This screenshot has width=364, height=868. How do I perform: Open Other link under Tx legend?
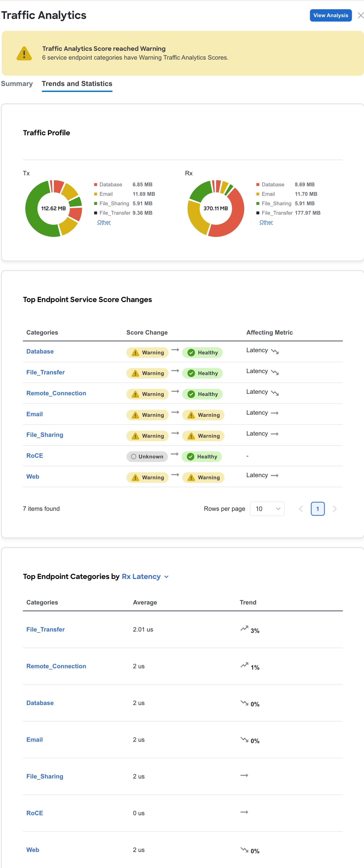104,222
